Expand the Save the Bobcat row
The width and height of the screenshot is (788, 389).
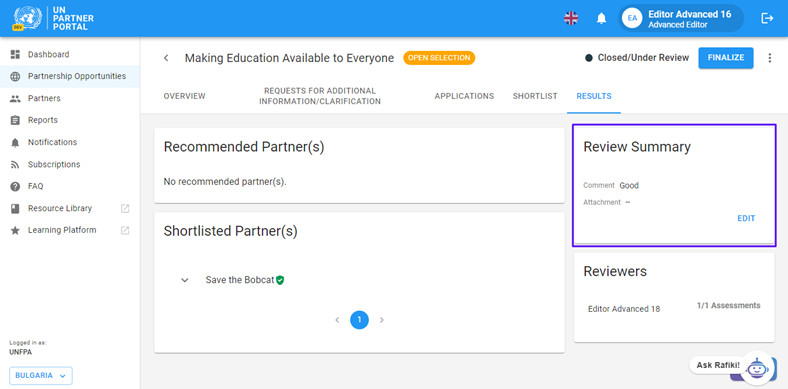184,280
